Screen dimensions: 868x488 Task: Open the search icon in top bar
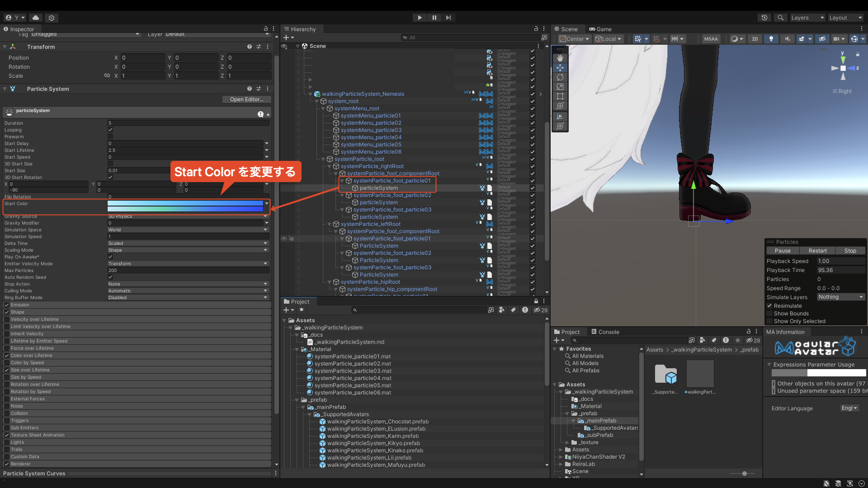(x=780, y=18)
